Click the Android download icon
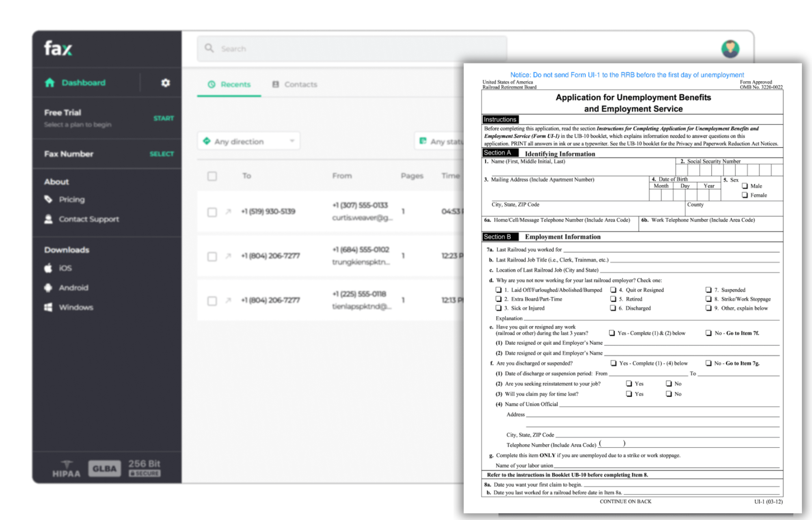 coord(48,288)
